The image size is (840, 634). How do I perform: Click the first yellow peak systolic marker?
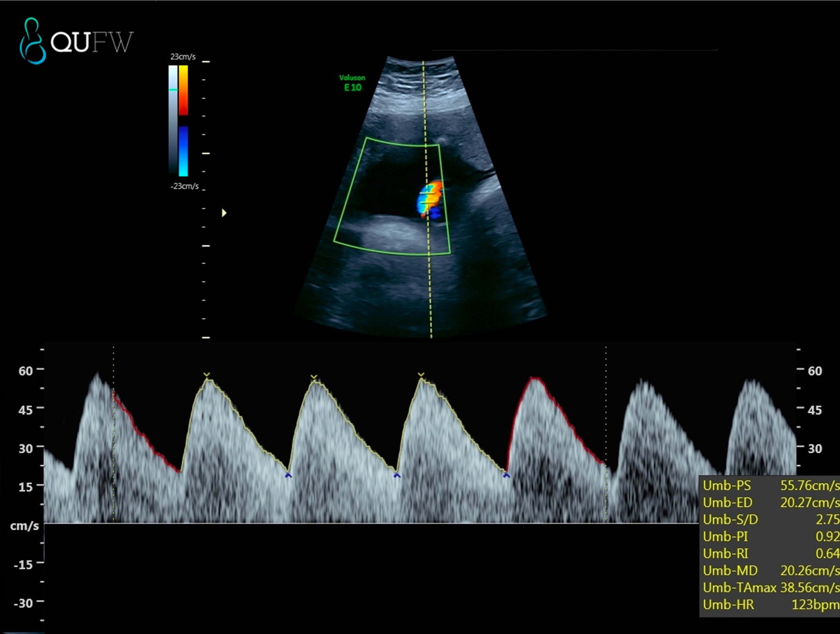[x=206, y=375]
